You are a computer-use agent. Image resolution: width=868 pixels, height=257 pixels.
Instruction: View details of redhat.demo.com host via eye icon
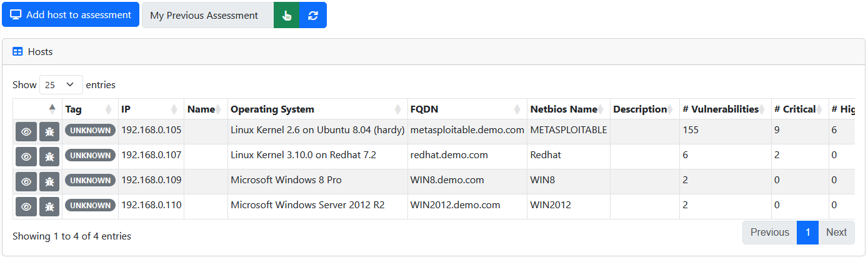26,156
